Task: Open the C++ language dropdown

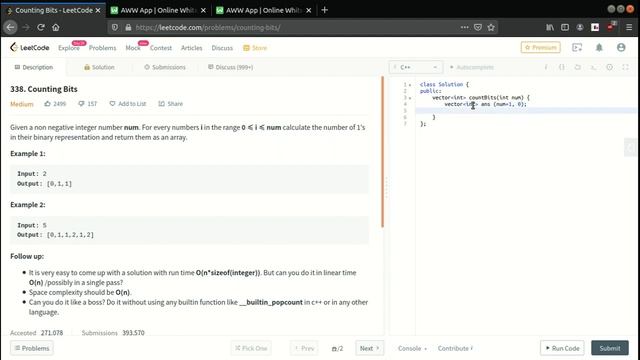Action: pyautogui.click(x=415, y=67)
